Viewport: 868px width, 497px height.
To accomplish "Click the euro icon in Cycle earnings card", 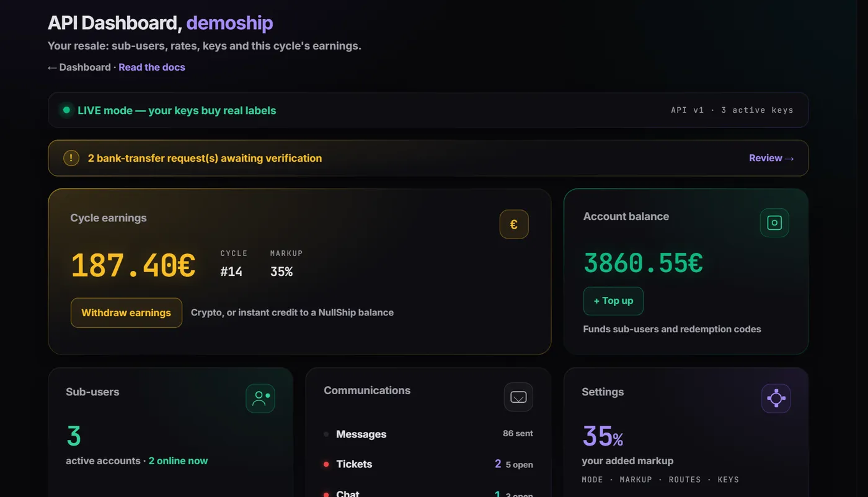I will click(x=514, y=224).
